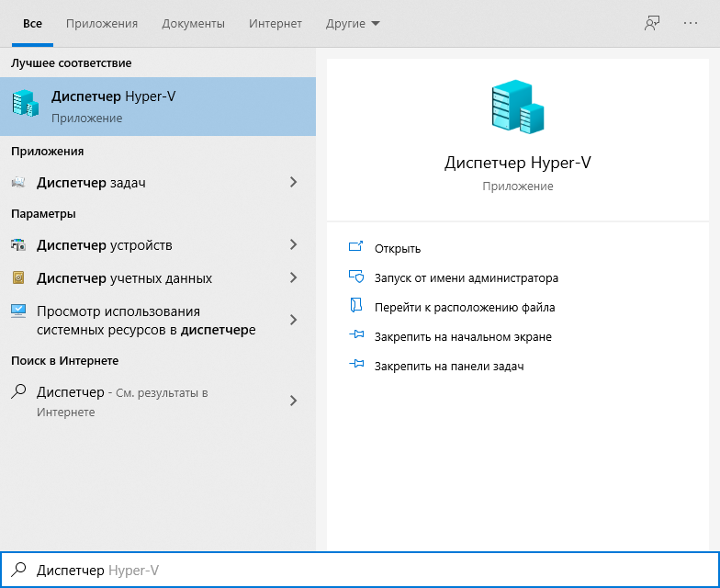Click Открыть to launch Hyper-V Manager
This screenshot has width=720, height=588.
pyautogui.click(x=398, y=248)
